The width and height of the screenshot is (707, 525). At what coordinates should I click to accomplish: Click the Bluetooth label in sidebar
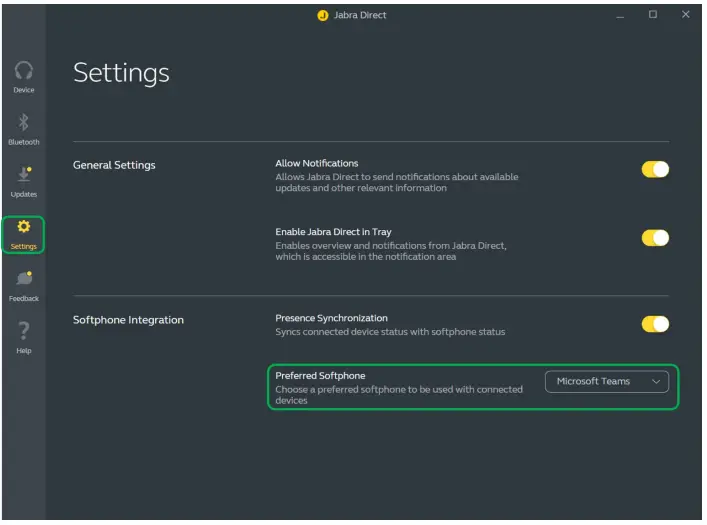[24, 142]
